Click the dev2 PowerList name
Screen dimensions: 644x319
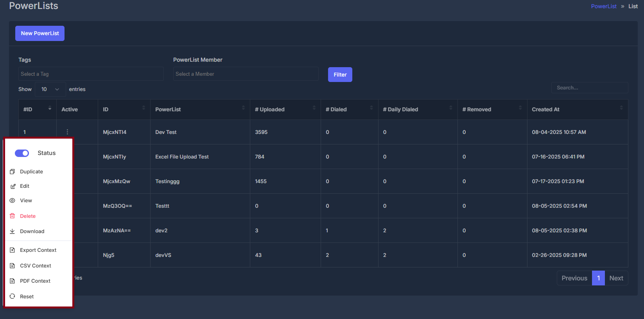click(161, 230)
